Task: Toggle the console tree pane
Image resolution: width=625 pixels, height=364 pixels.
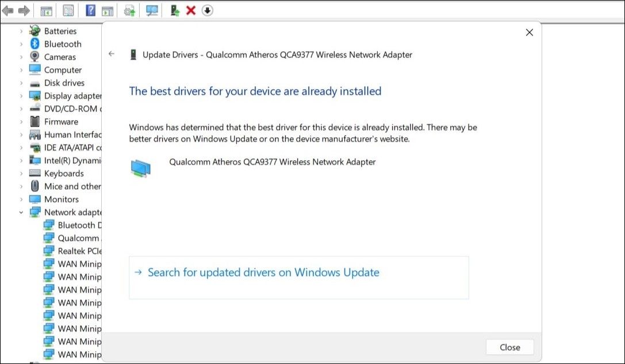Action: 46,10
